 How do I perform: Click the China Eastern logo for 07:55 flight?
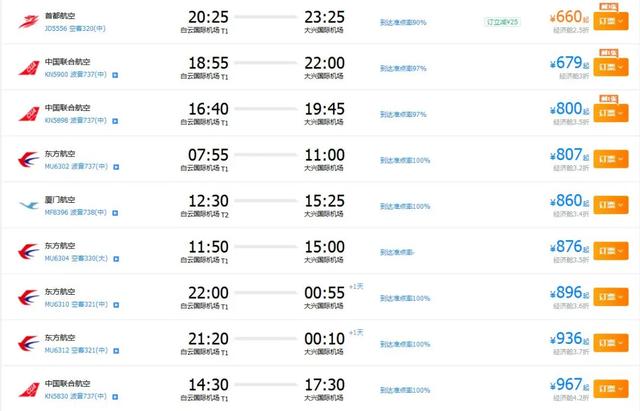pyautogui.click(x=29, y=160)
